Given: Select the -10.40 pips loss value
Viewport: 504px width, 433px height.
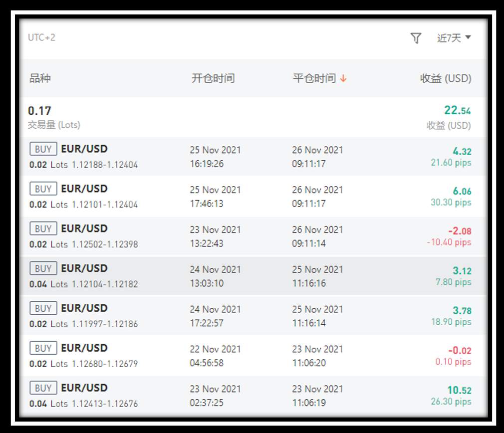Looking at the screenshot, I should tap(449, 242).
